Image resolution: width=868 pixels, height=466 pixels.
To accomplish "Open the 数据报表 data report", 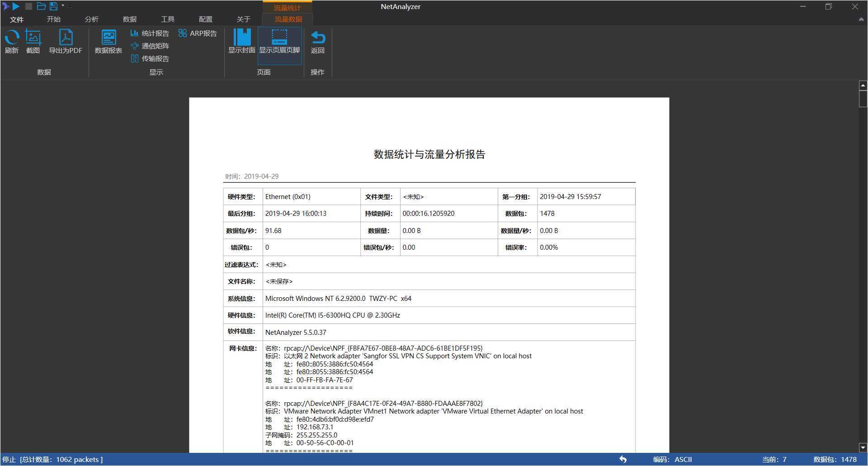I will [108, 42].
